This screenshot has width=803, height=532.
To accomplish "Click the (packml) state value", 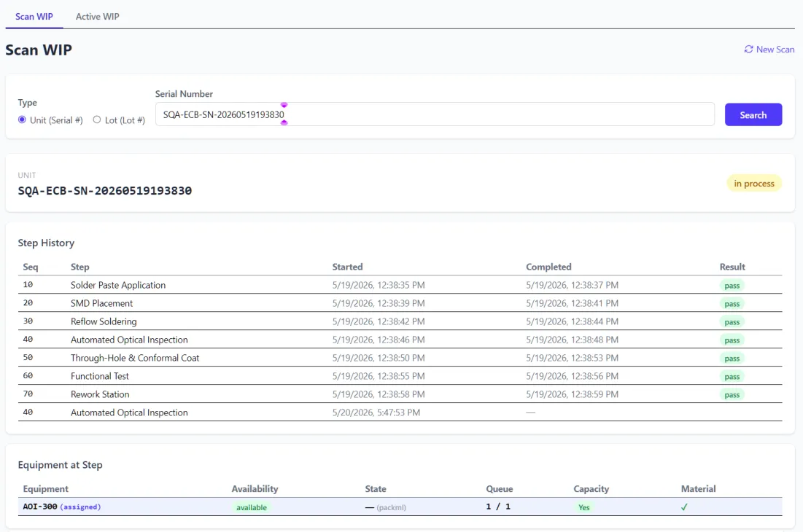I will tap(391, 507).
